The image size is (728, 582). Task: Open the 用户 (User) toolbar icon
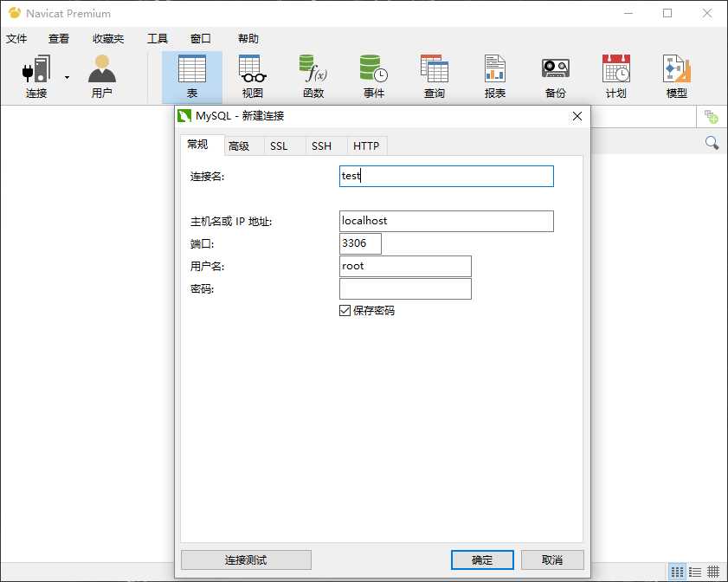coord(101,76)
